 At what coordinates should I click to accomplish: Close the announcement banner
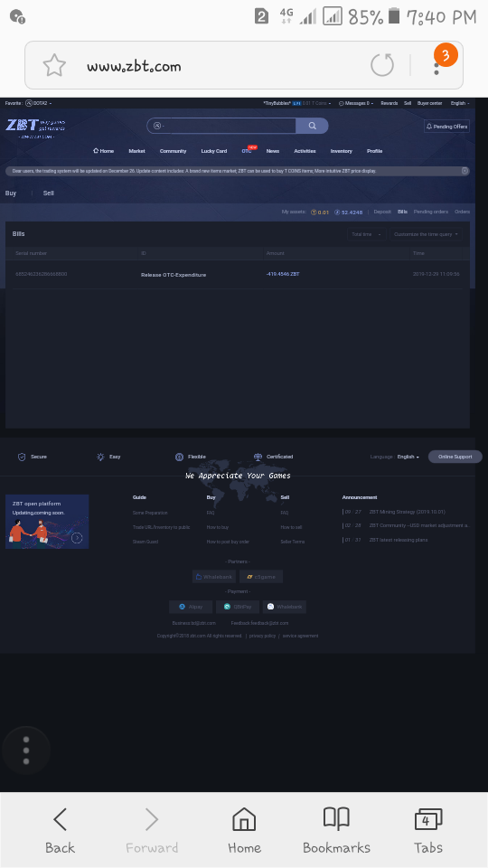pos(465,171)
